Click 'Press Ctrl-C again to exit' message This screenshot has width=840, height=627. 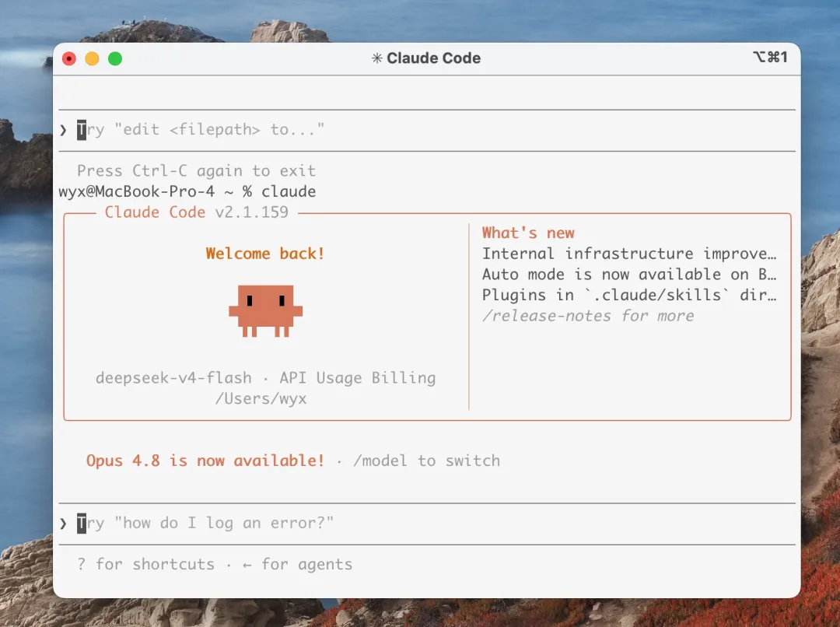(x=197, y=171)
